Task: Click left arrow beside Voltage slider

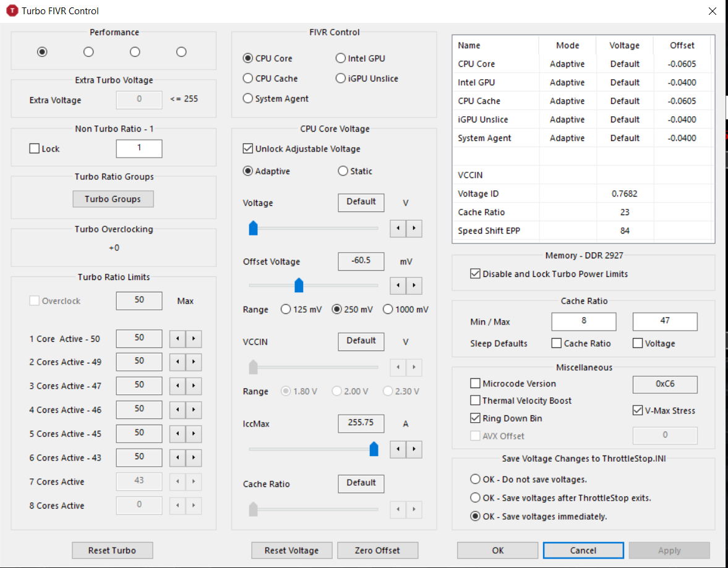Action: click(x=398, y=228)
